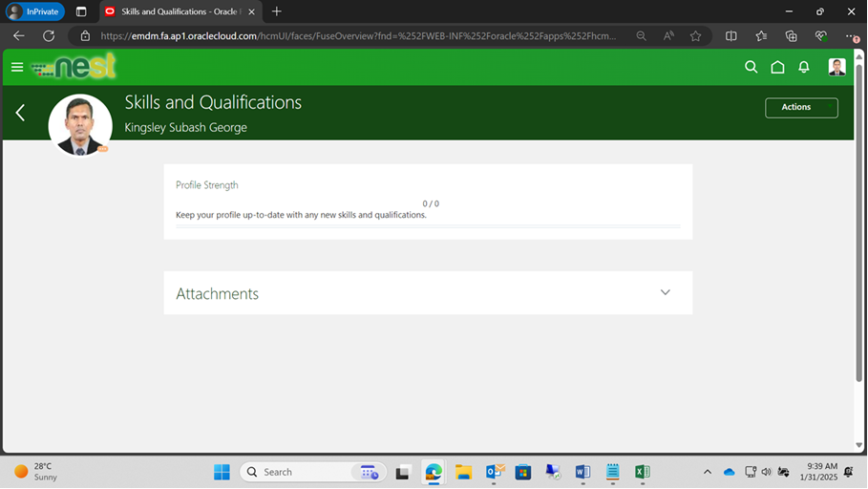Open Notepad on taskbar
This screenshot has width=868, height=489.
(613, 472)
